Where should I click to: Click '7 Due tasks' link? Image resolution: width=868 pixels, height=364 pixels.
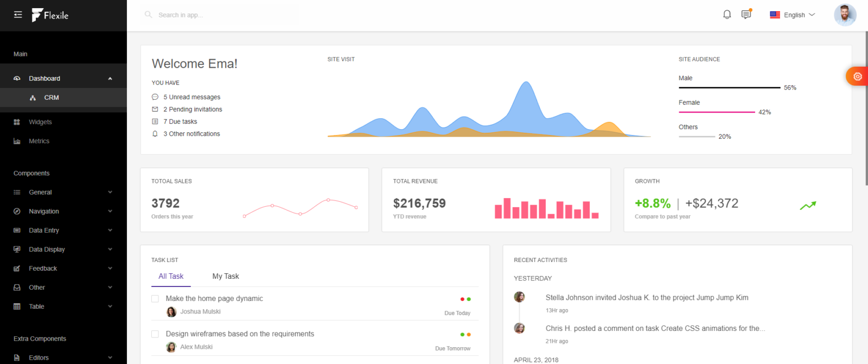180,122
